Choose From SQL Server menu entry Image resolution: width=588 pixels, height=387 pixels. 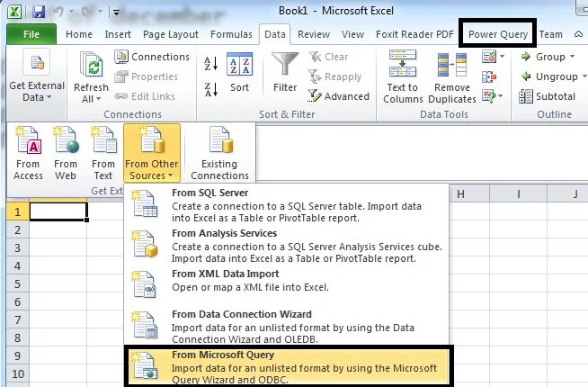pos(286,205)
